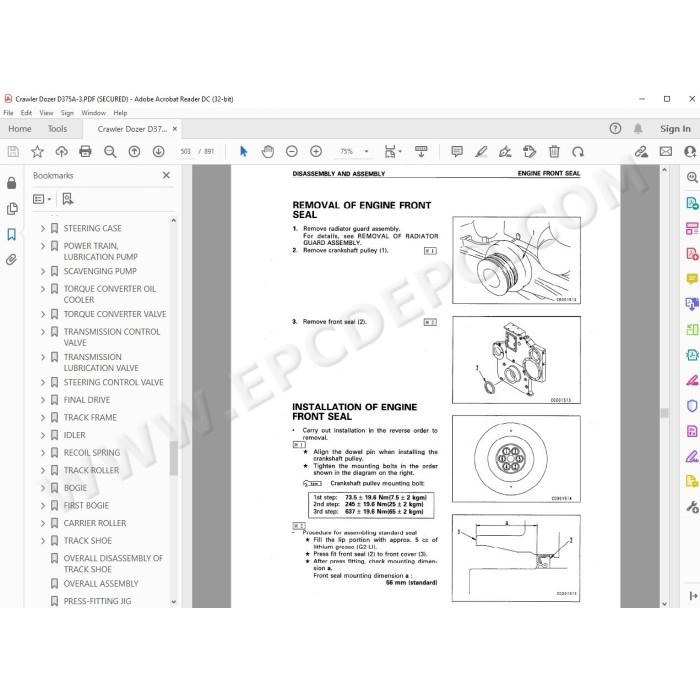Expand CARRIER ROLLER bookmark
The width and height of the screenshot is (700, 700).
click(43, 523)
